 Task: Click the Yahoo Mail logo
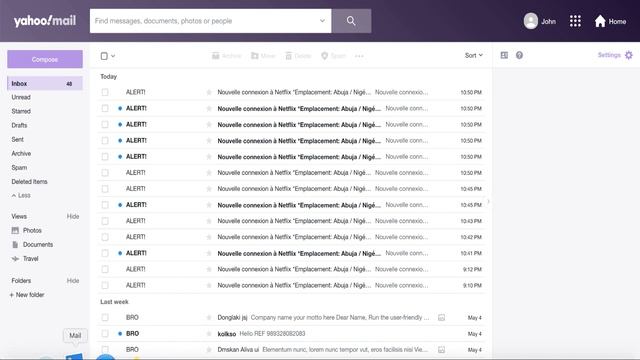pyautogui.click(x=45, y=21)
